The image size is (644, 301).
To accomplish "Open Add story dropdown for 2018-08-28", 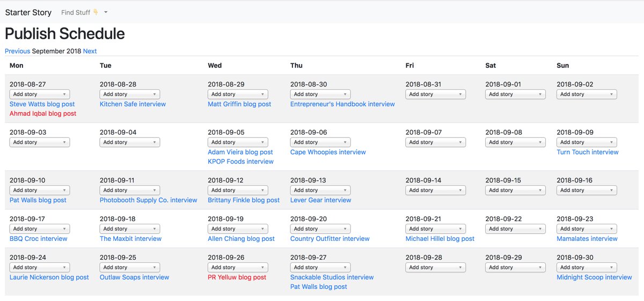I will pyautogui.click(x=130, y=94).
